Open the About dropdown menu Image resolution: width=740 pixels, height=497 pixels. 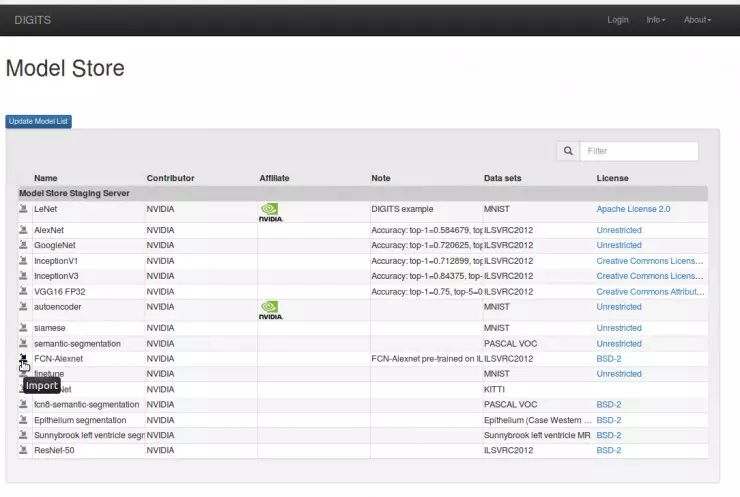coord(697,20)
